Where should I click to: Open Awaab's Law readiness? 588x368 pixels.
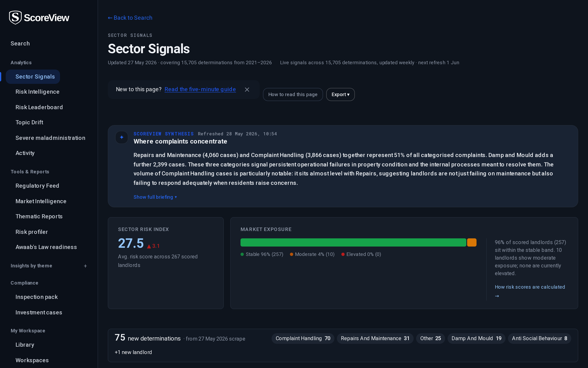(x=46, y=247)
